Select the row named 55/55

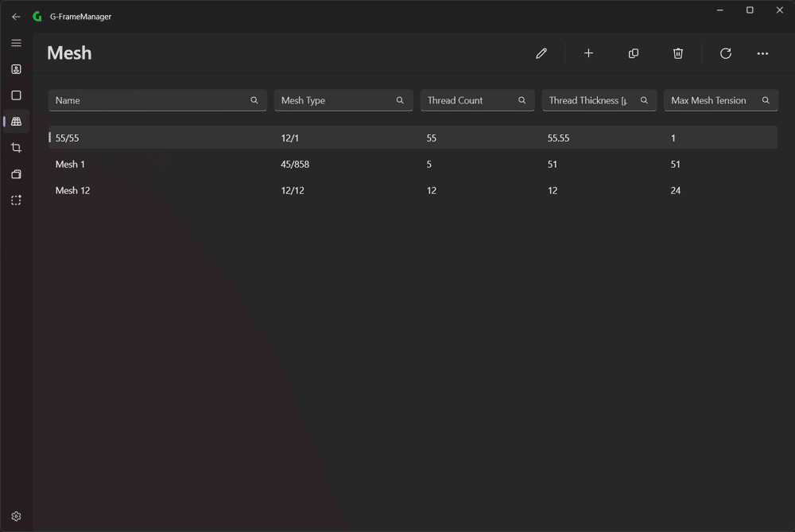point(413,138)
